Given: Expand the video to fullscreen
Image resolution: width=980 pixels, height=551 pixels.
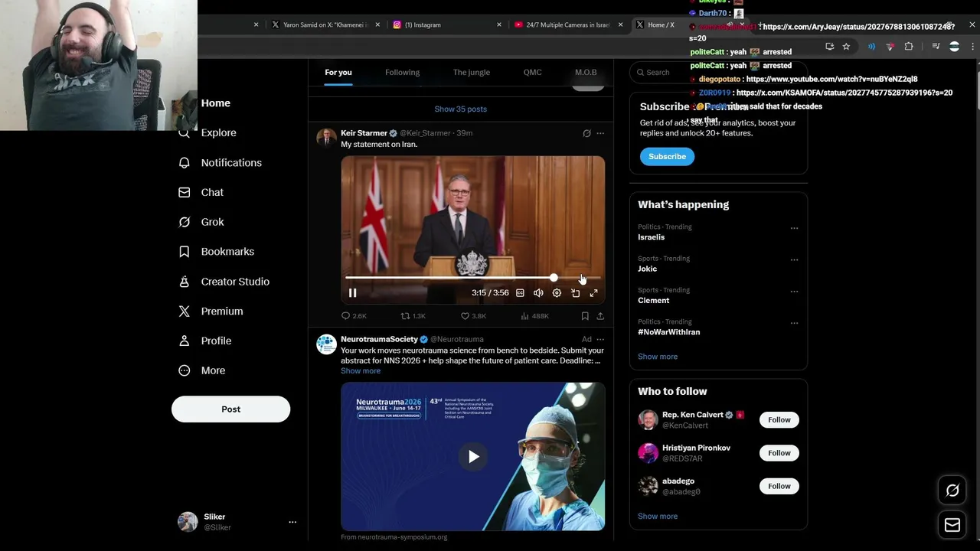Looking at the screenshot, I should pos(593,293).
